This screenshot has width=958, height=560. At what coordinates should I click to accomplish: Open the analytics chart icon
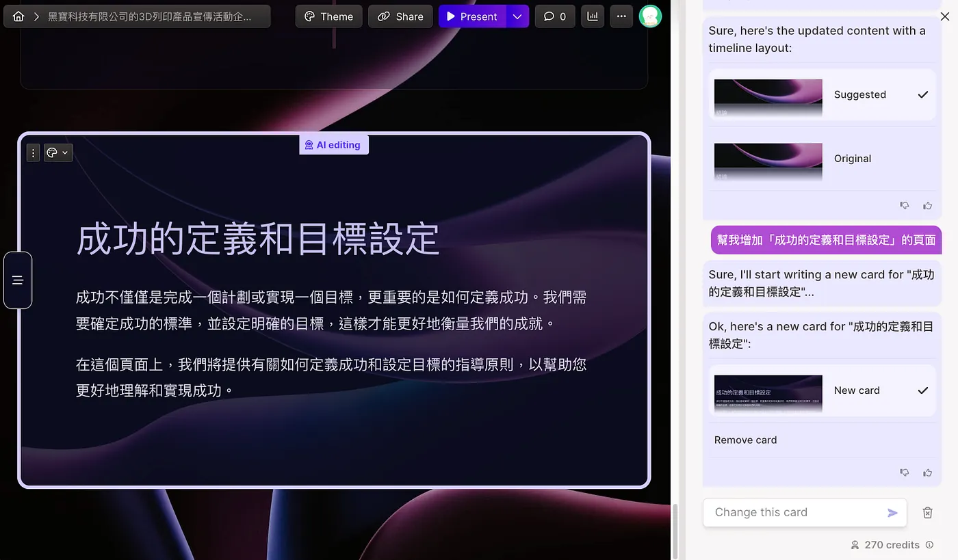click(593, 16)
